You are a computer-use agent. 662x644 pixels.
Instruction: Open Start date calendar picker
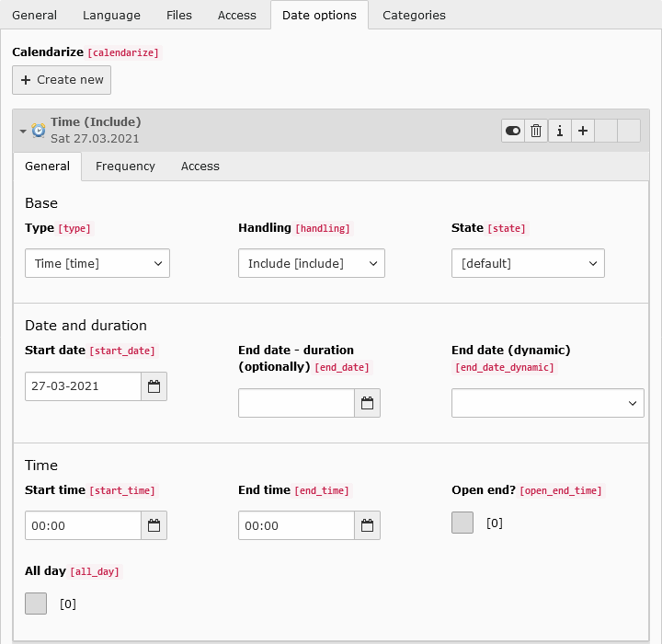point(154,386)
